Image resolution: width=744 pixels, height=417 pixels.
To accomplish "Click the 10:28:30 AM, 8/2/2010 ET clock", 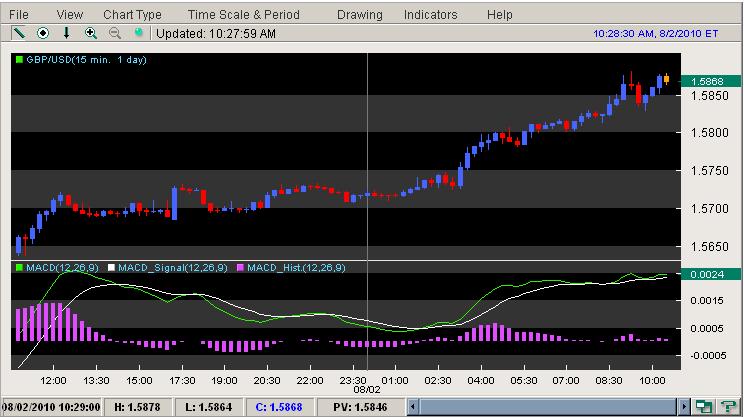I will point(656,34).
